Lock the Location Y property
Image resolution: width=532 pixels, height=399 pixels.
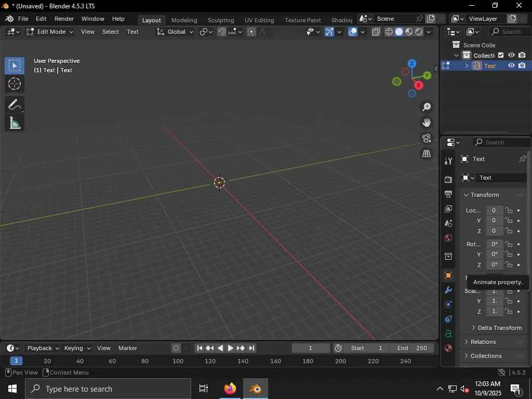(509, 221)
